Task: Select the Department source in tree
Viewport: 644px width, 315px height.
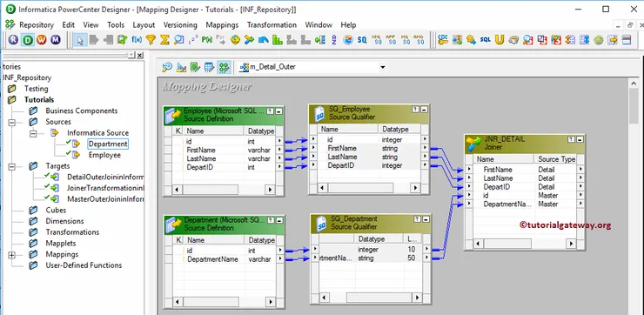Action: (108, 144)
